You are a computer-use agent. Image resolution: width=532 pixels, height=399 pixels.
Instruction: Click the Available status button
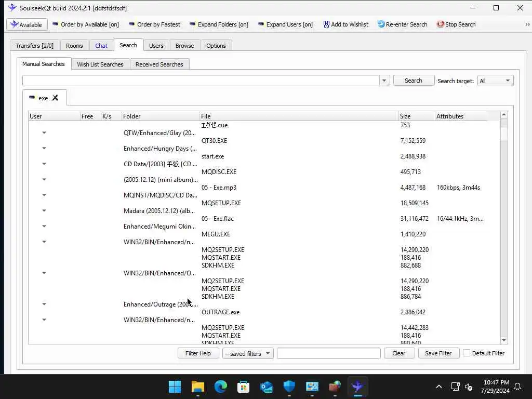(27, 25)
